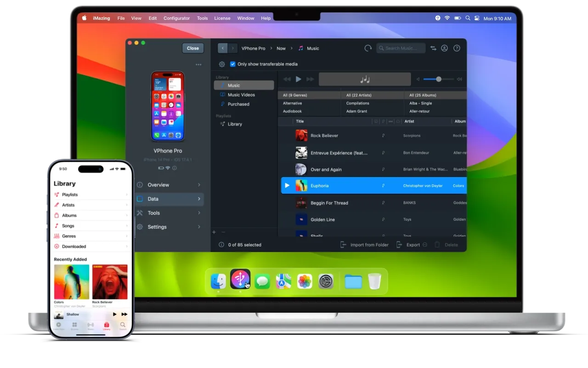The height and width of the screenshot is (368, 588).
Task: Click Now in the breadcrumb path
Action: 281,48
